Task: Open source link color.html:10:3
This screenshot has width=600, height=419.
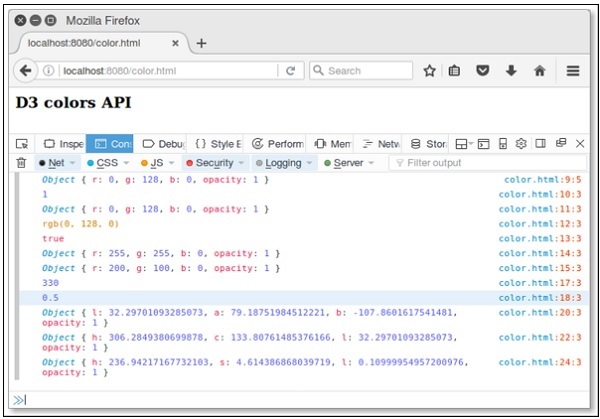Action: [540, 194]
